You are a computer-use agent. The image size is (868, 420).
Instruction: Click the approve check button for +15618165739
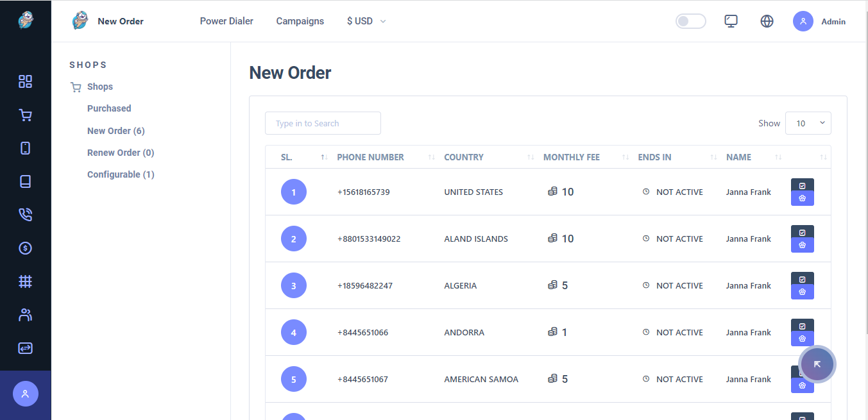(802, 185)
